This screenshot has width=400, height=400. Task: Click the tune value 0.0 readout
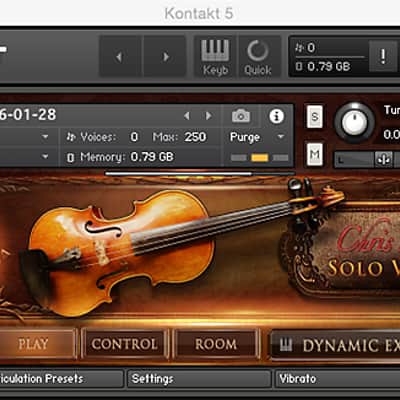click(392, 135)
